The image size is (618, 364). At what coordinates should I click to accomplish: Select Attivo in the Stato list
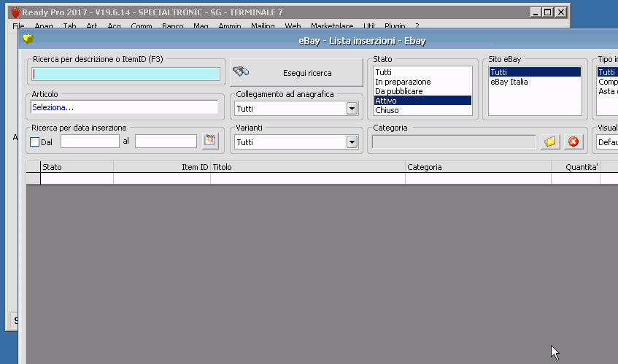[422, 101]
